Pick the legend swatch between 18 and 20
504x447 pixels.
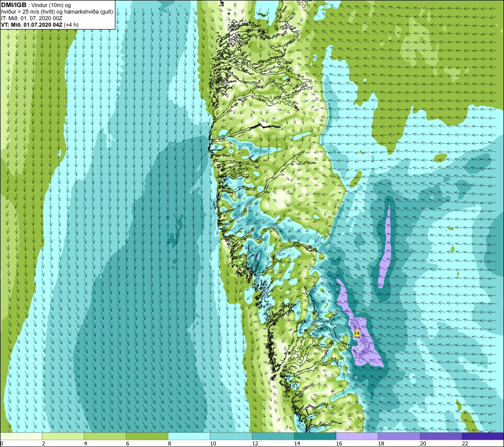[x=399, y=436]
